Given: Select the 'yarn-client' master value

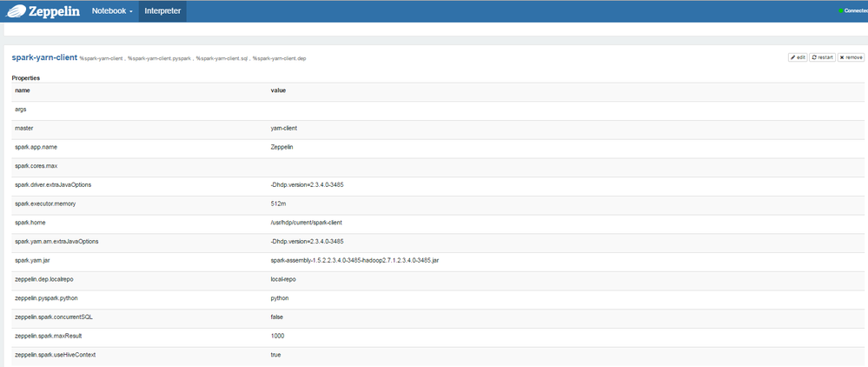Looking at the screenshot, I should coord(284,128).
